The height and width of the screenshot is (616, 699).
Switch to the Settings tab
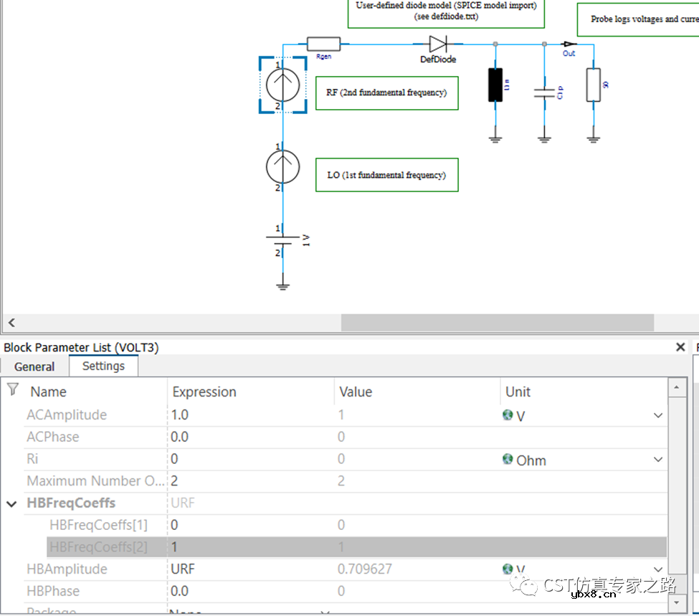click(103, 366)
